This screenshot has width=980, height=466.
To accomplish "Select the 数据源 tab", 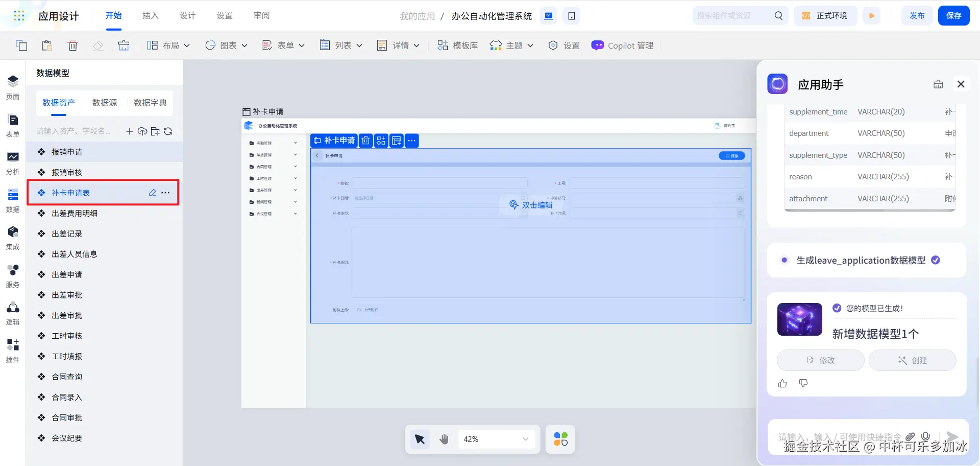I will (x=105, y=103).
